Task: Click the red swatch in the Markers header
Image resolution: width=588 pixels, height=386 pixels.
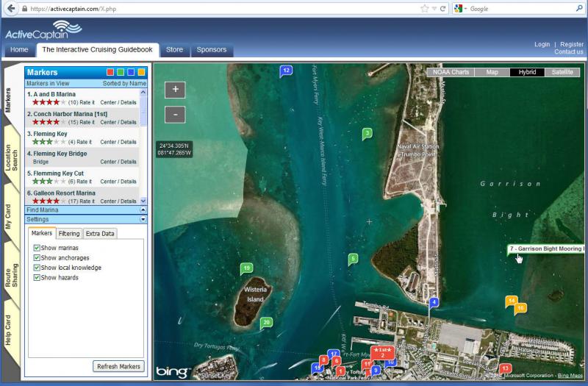Action: point(110,72)
